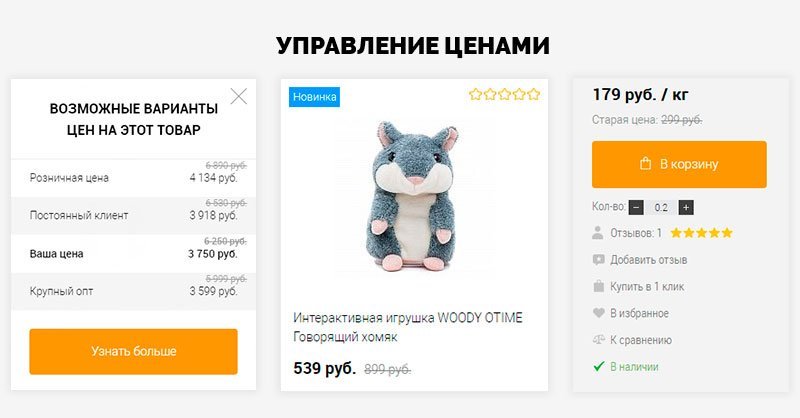
Task: Click the Новинка badge
Action: point(314,97)
